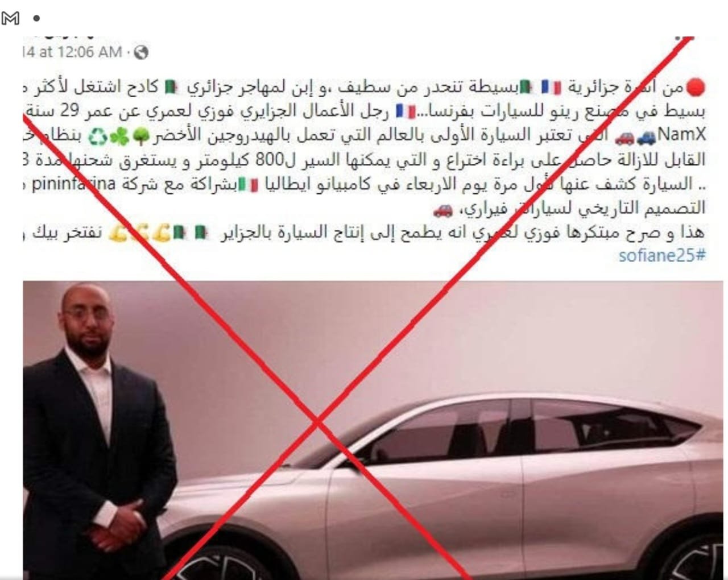Screen dimensions: 728x580
Task: Click the red circle emoji starting the post
Action: click(x=696, y=87)
